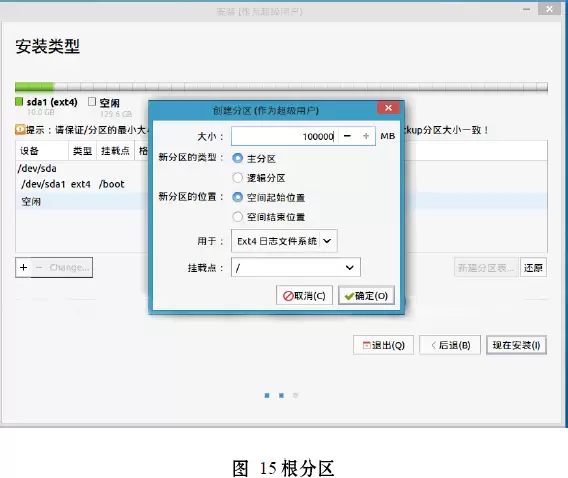
Task: Add partition with the + button
Action: 24,268
